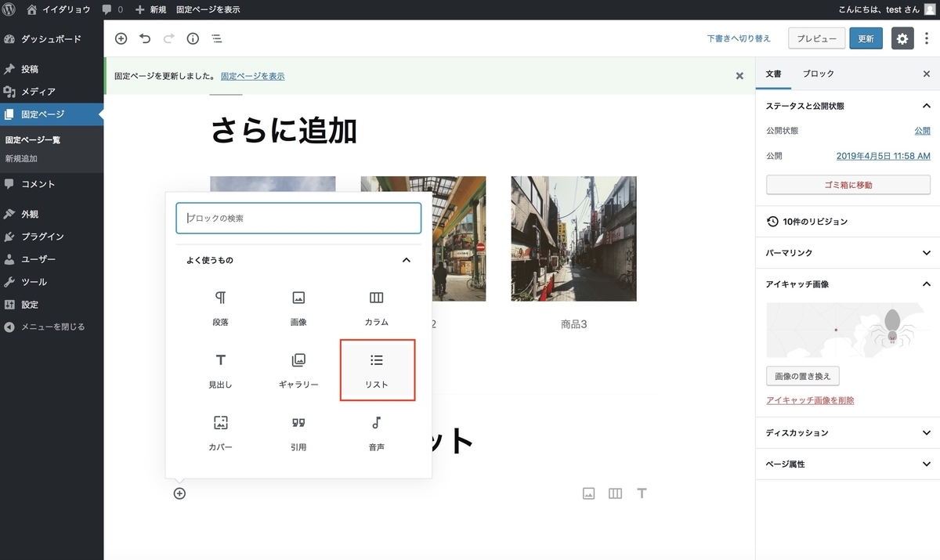Dismiss the page updated notice
This screenshot has width=940, height=560.
pyautogui.click(x=739, y=76)
